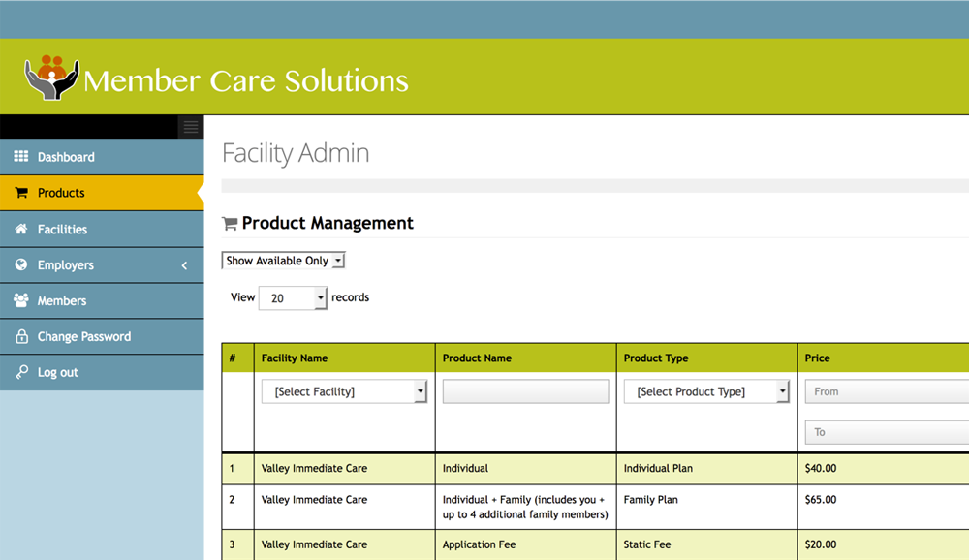Screen dimensions: 969x560
Task: Go to the Members menu item
Action: (62, 301)
